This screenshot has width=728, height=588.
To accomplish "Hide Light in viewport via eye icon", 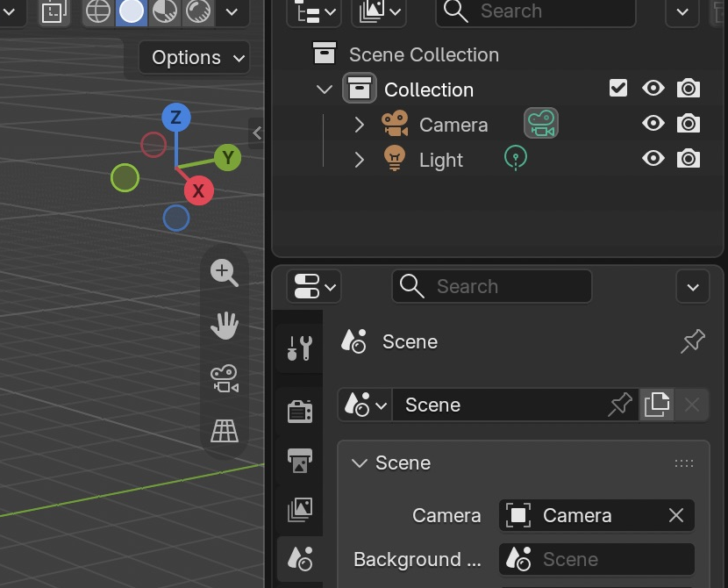I will click(653, 158).
